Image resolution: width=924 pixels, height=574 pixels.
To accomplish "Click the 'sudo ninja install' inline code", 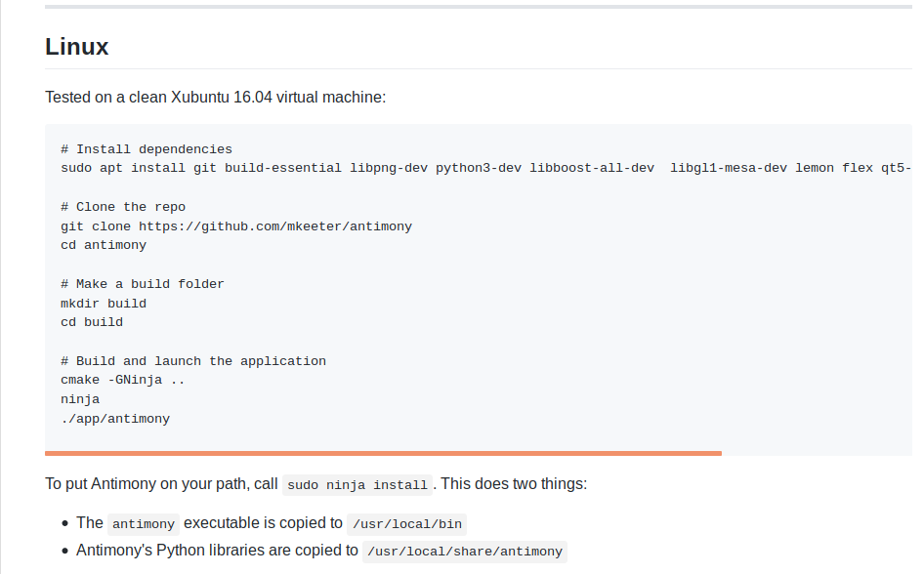I will pos(357,485).
